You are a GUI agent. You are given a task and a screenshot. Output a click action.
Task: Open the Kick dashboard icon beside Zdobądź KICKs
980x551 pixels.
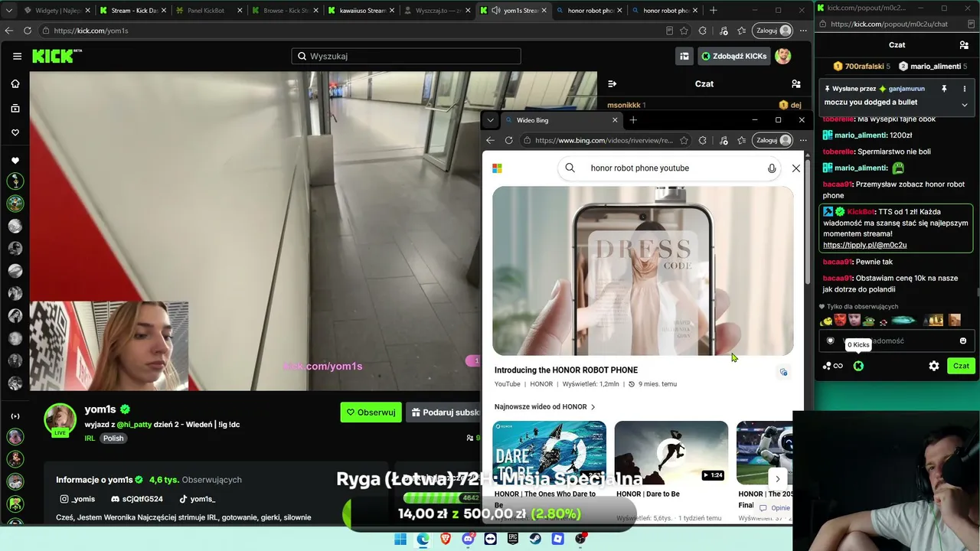(x=684, y=56)
